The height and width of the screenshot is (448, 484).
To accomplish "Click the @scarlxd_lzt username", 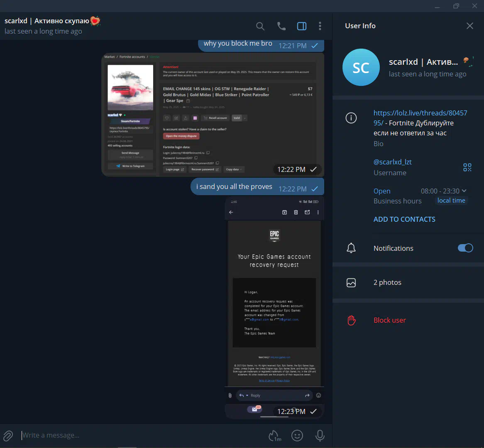I will coord(392,162).
